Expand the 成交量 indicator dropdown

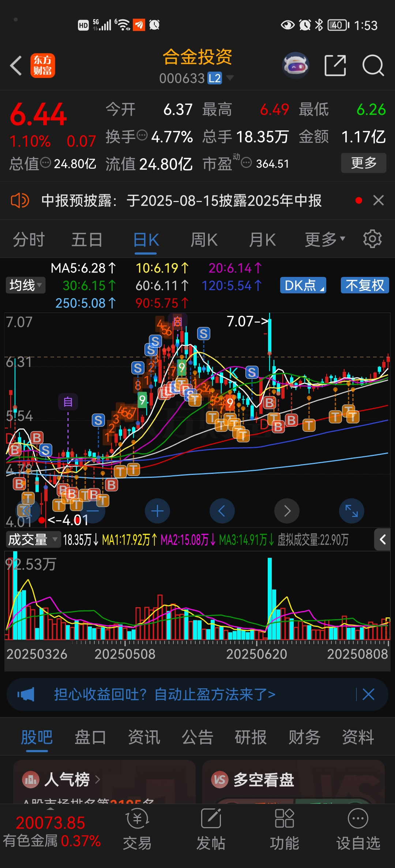coord(33,540)
